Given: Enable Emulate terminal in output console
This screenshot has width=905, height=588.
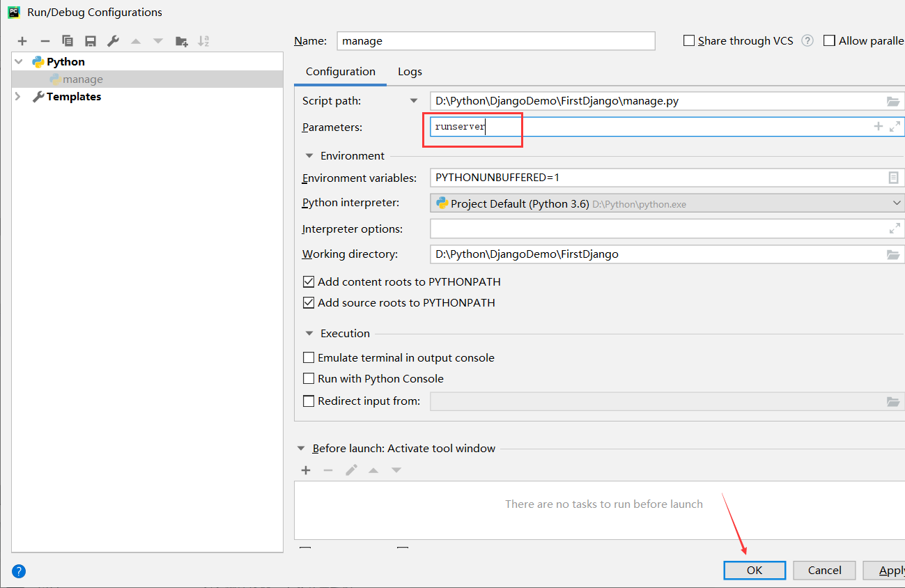Looking at the screenshot, I should point(309,358).
